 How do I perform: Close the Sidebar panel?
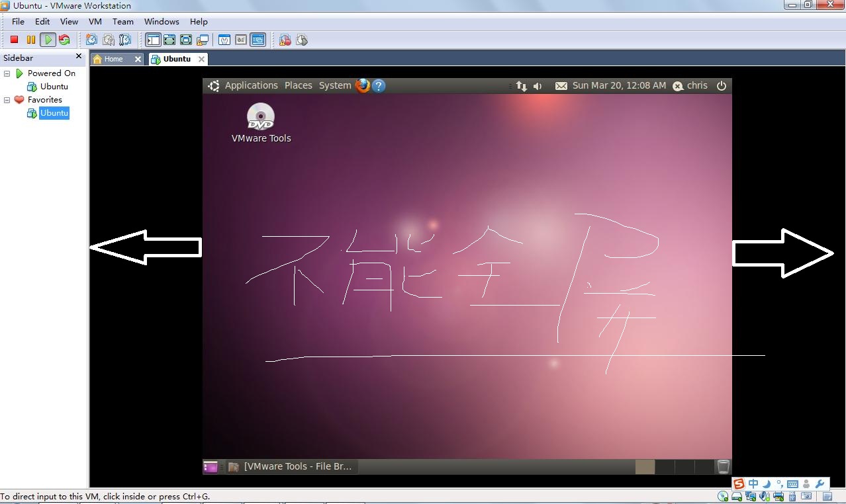pos(79,57)
